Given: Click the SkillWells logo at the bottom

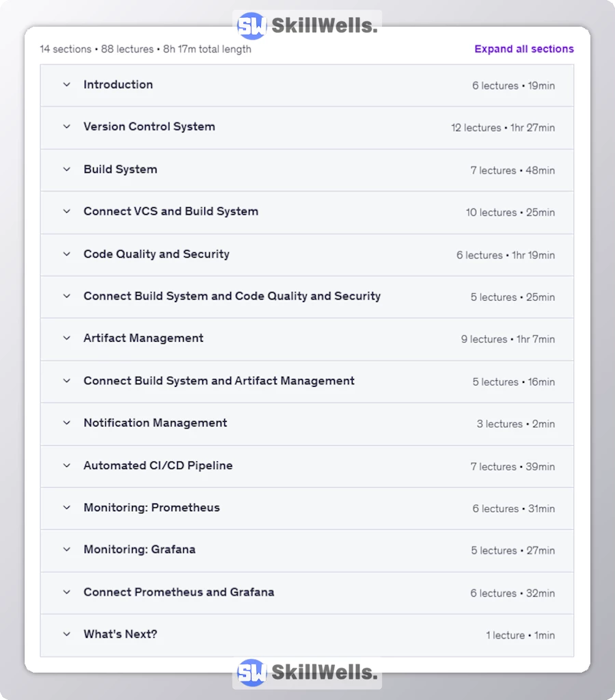Looking at the screenshot, I should point(307,673).
